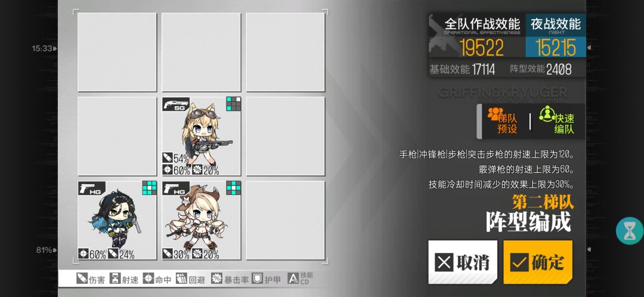Click the 命中 accuracy legend icon
Image resolution: width=644 pixels, height=297 pixels.
[x=148, y=279]
